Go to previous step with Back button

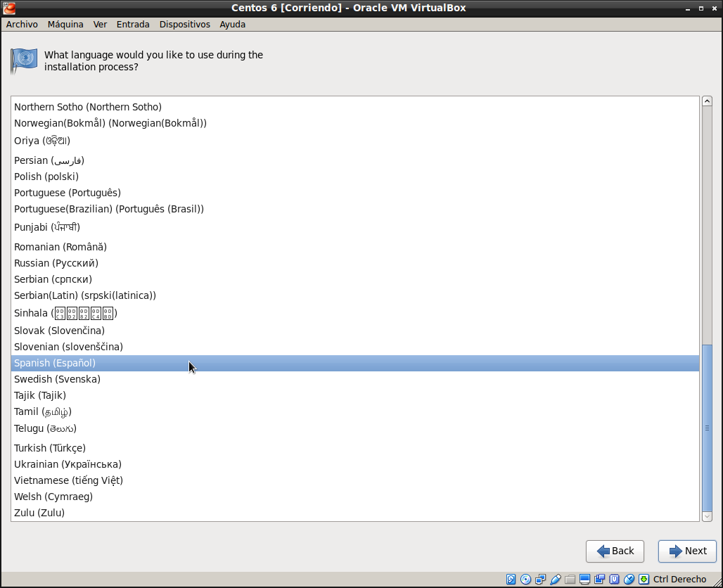tap(615, 551)
